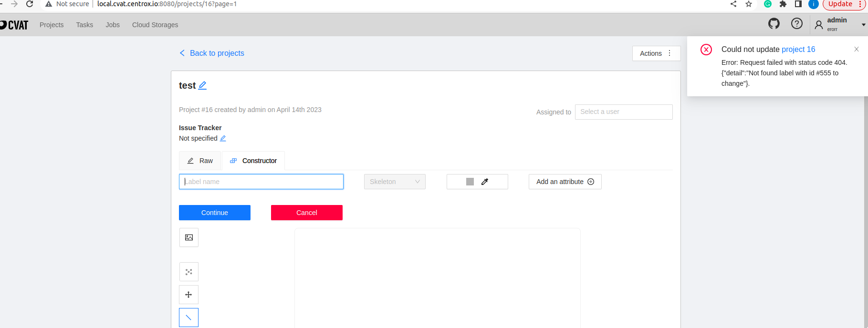This screenshot has height=328, width=868.
Task: Open the Jobs menu item
Action: click(x=113, y=25)
